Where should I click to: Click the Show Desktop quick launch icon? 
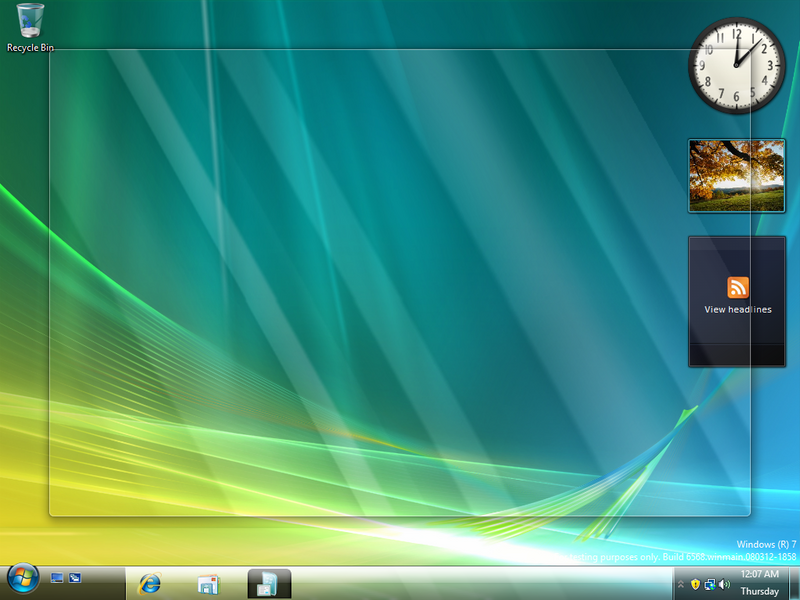pyautogui.click(x=57, y=578)
